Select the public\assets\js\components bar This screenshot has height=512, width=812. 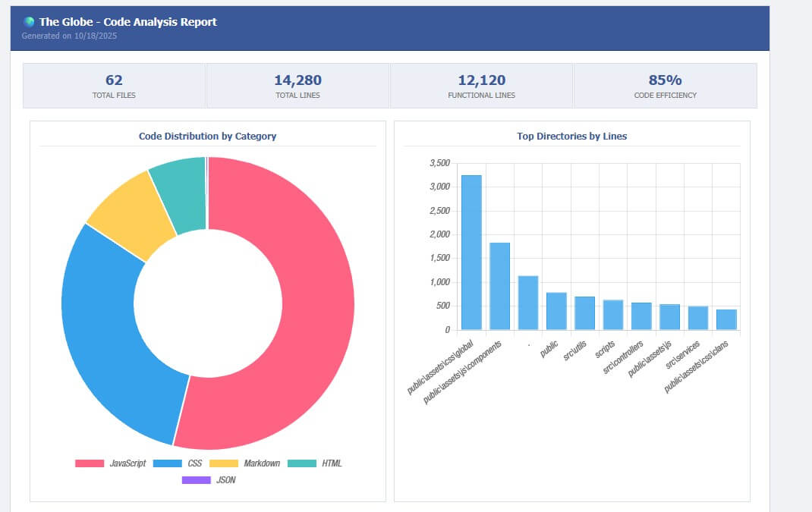click(x=499, y=286)
